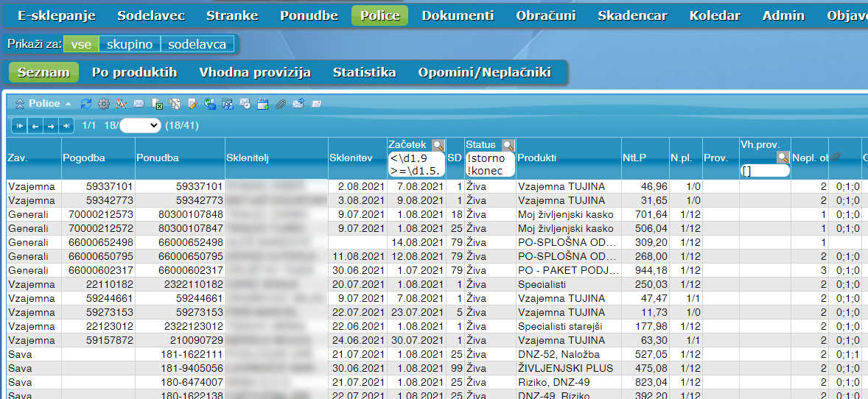Click the envelope with clock icon
The width and height of the screenshot is (868, 399).
pyautogui.click(x=245, y=104)
